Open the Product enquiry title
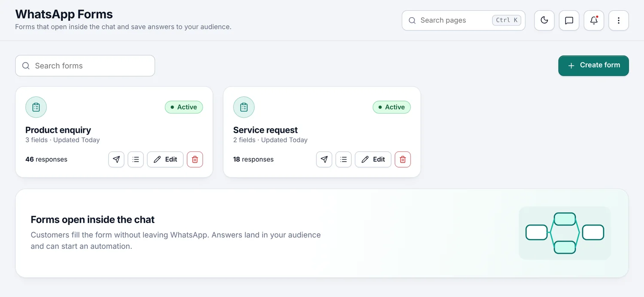The height and width of the screenshot is (297, 644). coord(58,130)
